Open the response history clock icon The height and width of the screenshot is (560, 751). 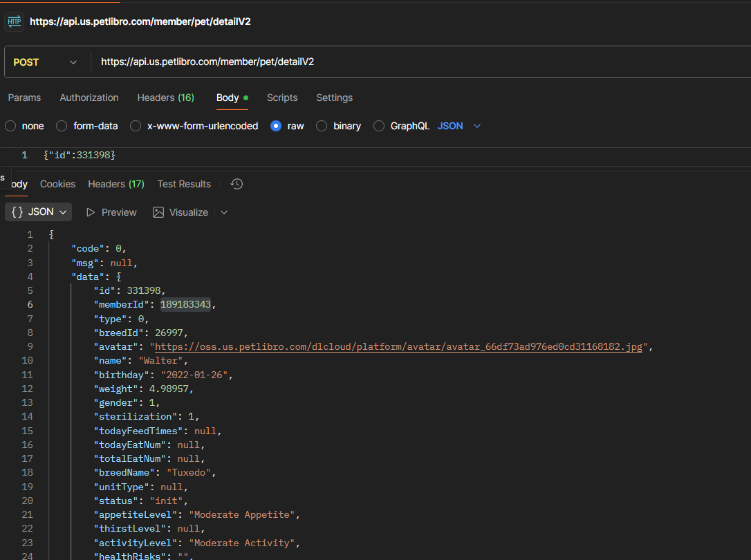pyautogui.click(x=237, y=184)
